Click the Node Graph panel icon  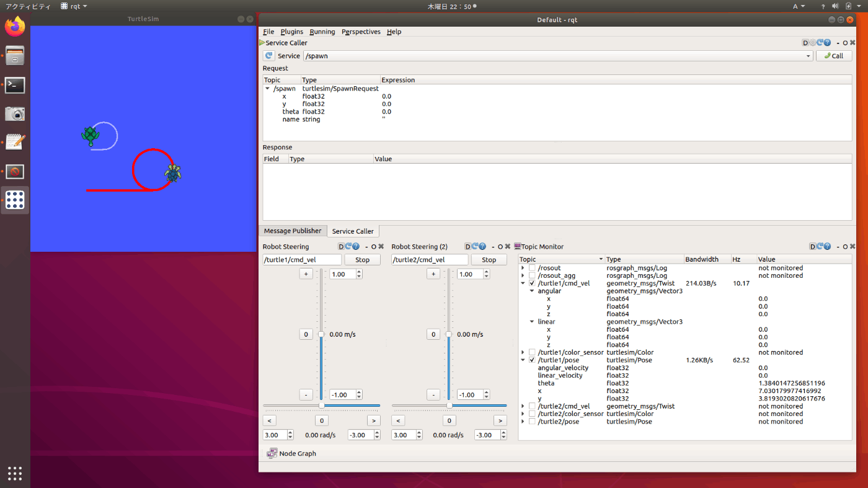pyautogui.click(x=272, y=453)
